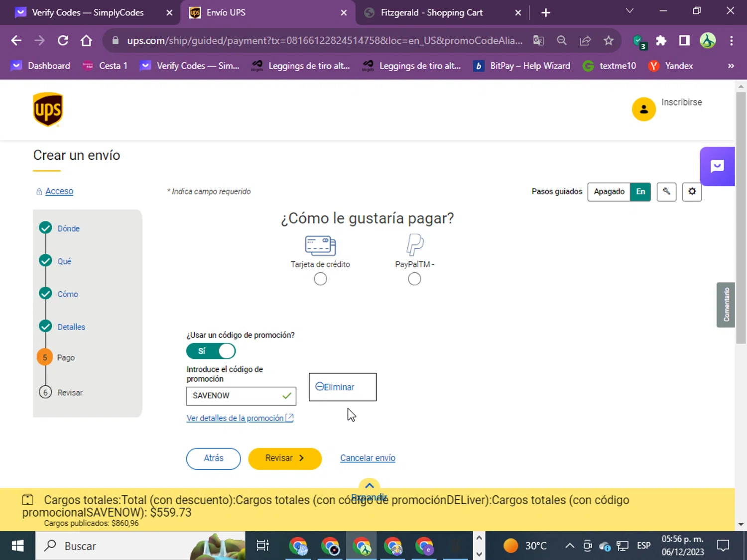Click the browser back arrow
Image resolution: width=747 pixels, height=560 pixels.
coord(16,40)
